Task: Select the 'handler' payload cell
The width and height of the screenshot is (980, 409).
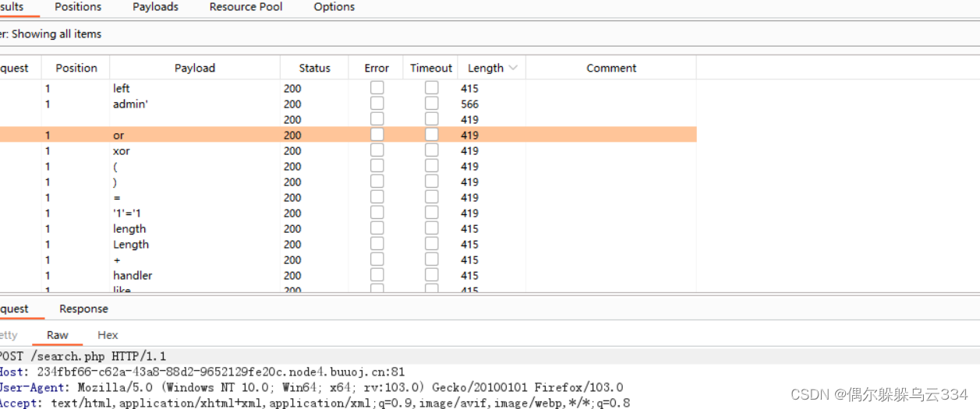Action: click(x=195, y=275)
